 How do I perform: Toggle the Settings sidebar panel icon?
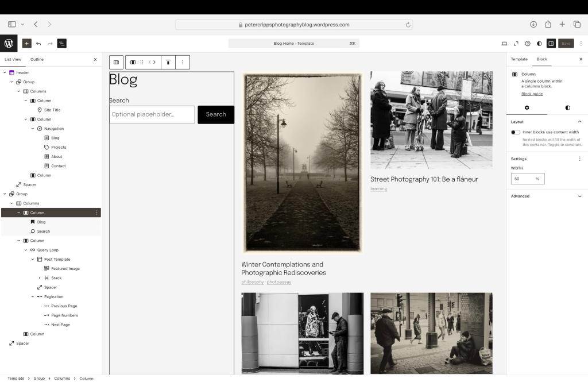click(551, 44)
